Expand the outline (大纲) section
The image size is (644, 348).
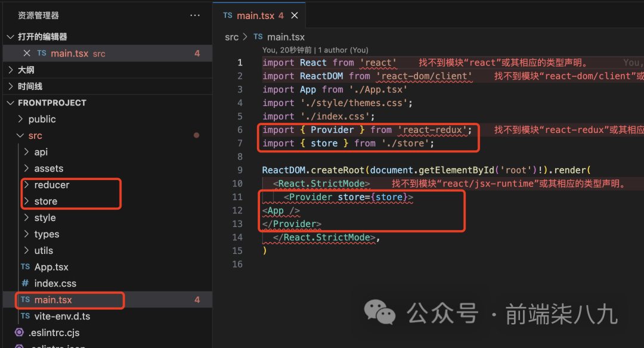11,70
